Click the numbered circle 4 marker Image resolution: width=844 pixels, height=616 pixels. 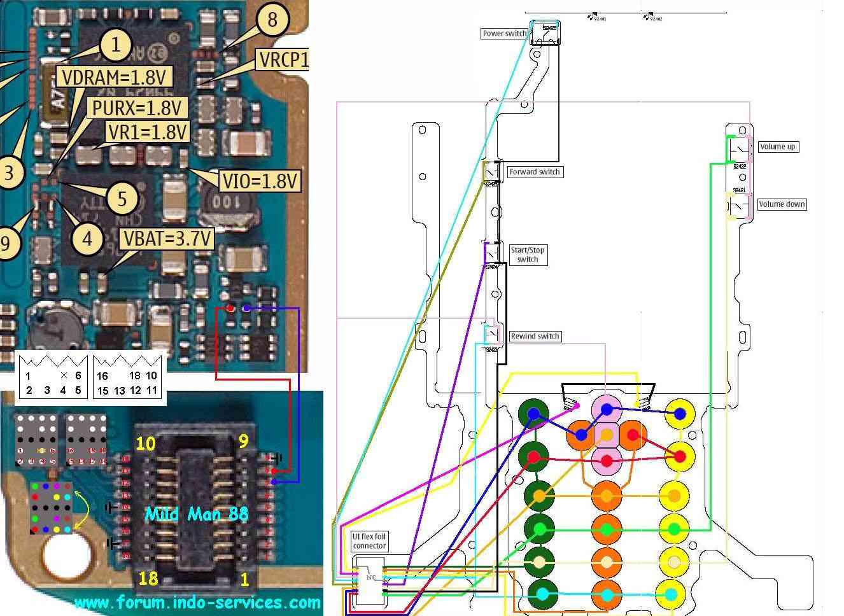coord(87,238)
